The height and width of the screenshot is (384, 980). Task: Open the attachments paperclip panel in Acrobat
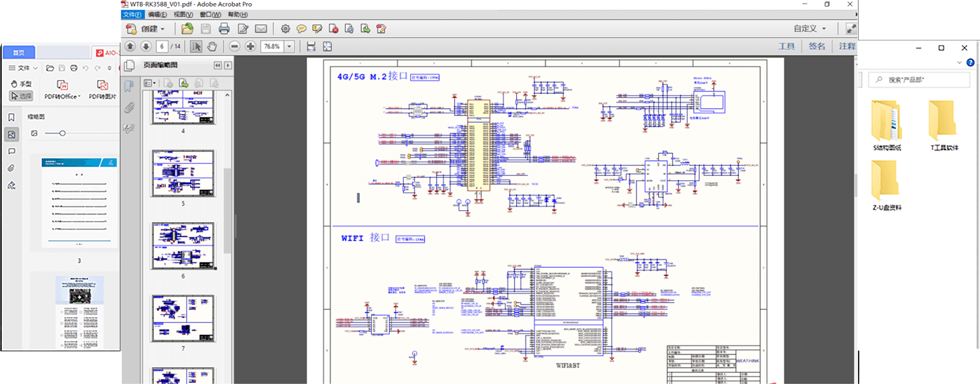[129, 108]
